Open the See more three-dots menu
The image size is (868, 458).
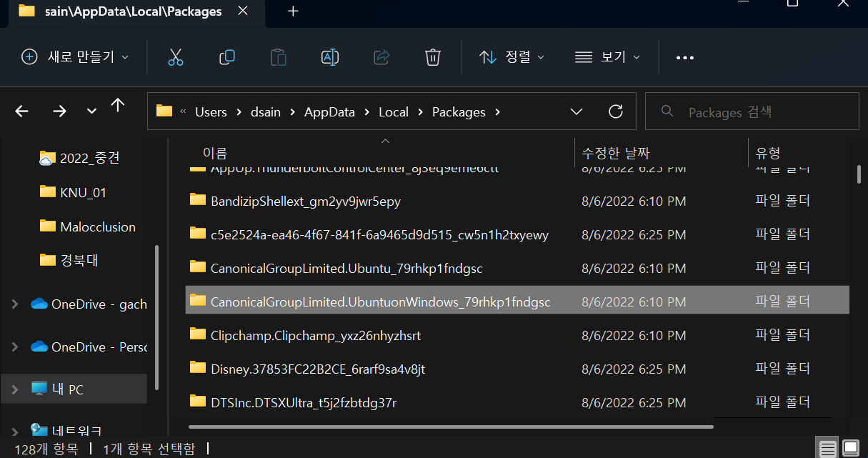point(685,58)
